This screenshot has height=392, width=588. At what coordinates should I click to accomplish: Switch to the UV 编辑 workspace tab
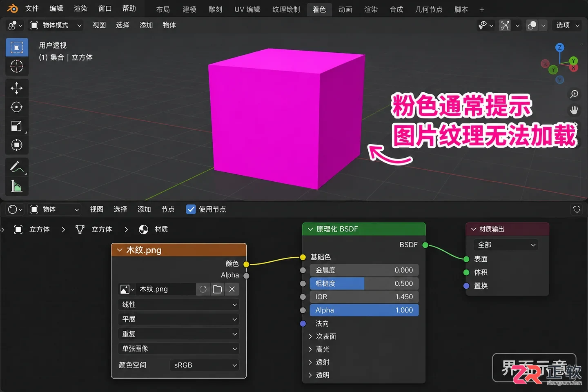(x=247, y=9)
